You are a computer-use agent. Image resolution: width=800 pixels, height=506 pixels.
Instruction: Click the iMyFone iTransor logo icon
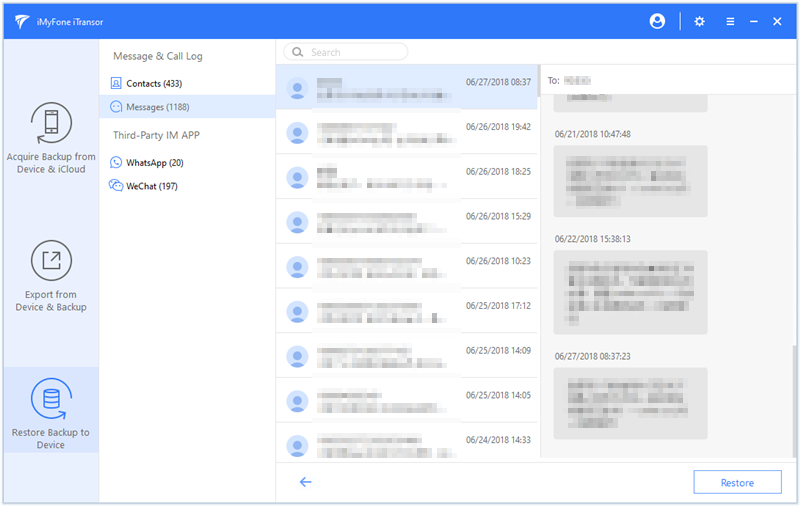point(21,21)
